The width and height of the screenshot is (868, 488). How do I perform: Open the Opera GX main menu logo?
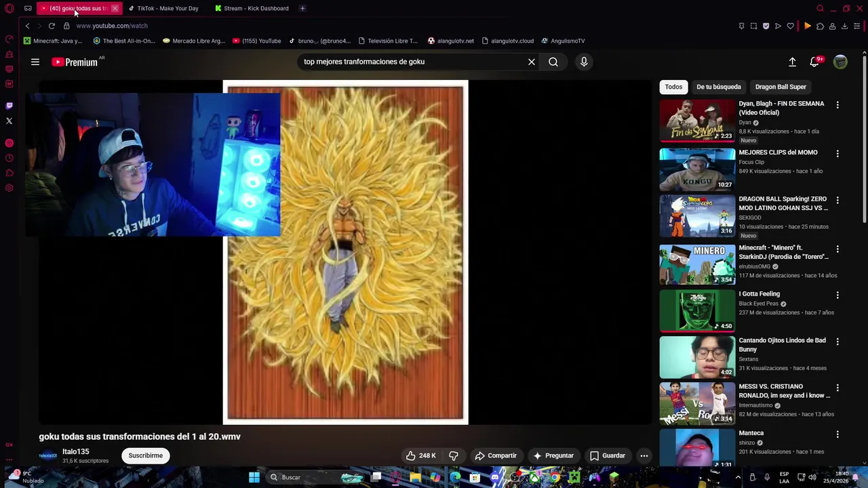pos(9,8)
